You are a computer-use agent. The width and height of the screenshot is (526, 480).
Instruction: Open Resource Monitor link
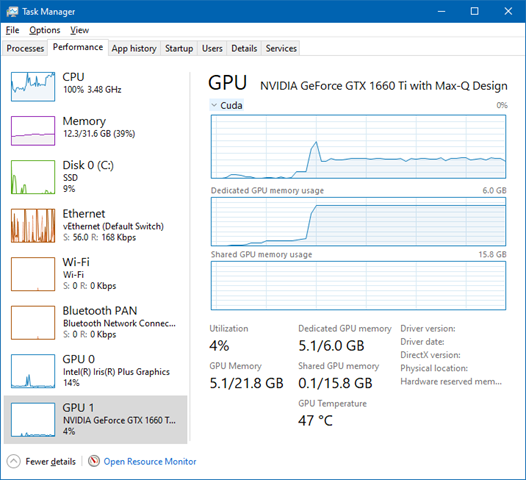click(150, 462)
